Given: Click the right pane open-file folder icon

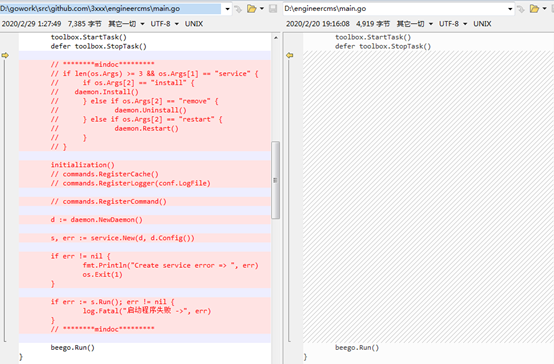Looking at the screenshot, I should (x=534, y=8).
